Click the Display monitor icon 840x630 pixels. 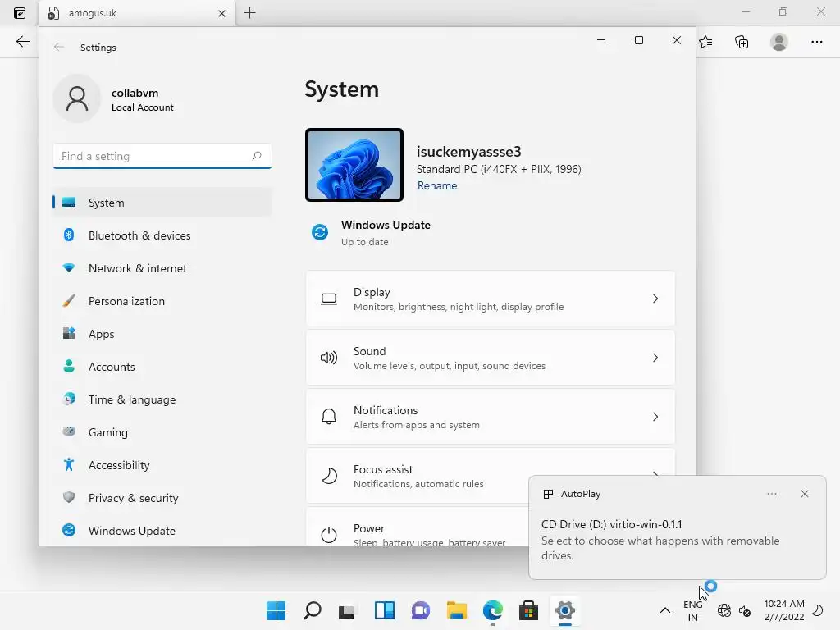[329, 299]
